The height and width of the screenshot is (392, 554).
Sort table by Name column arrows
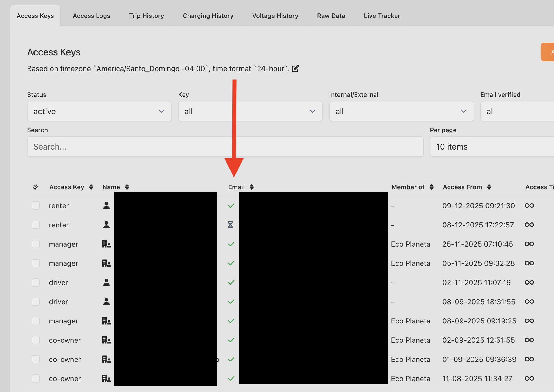click(x=127, y=187)
